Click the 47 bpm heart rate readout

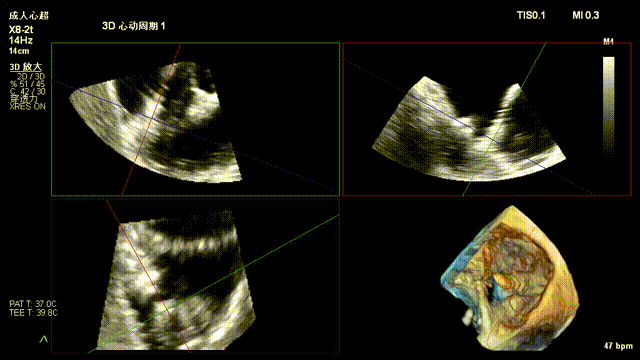(x=618, y=346)
